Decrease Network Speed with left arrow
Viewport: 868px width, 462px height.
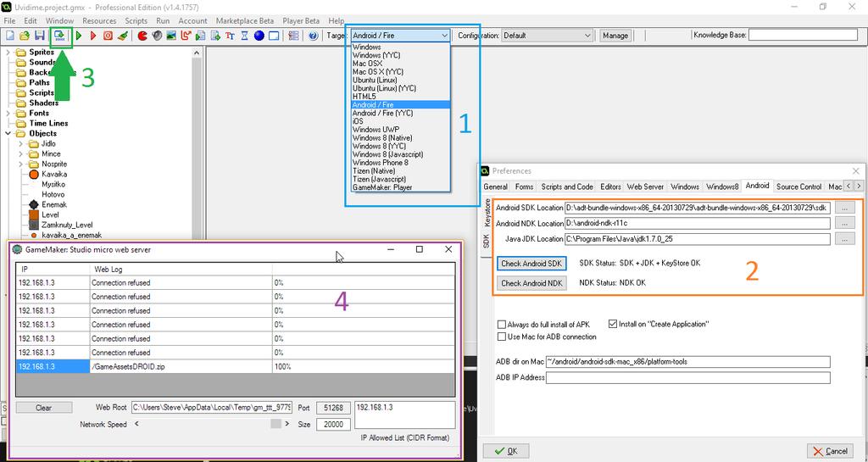pos(136,424)
